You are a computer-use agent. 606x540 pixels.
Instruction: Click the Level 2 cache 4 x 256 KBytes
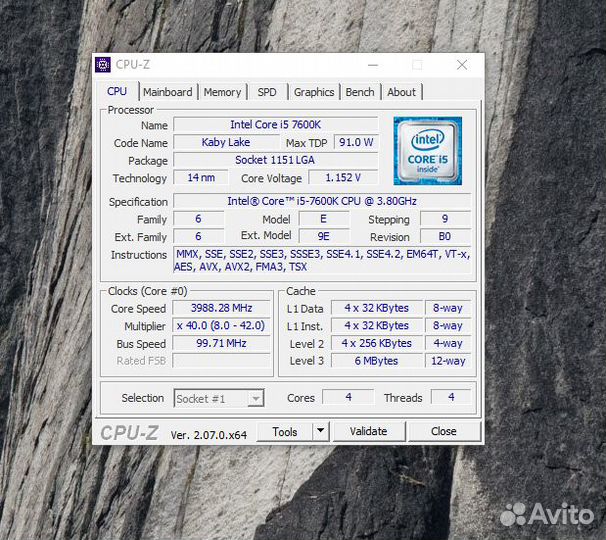pos(377,343)
